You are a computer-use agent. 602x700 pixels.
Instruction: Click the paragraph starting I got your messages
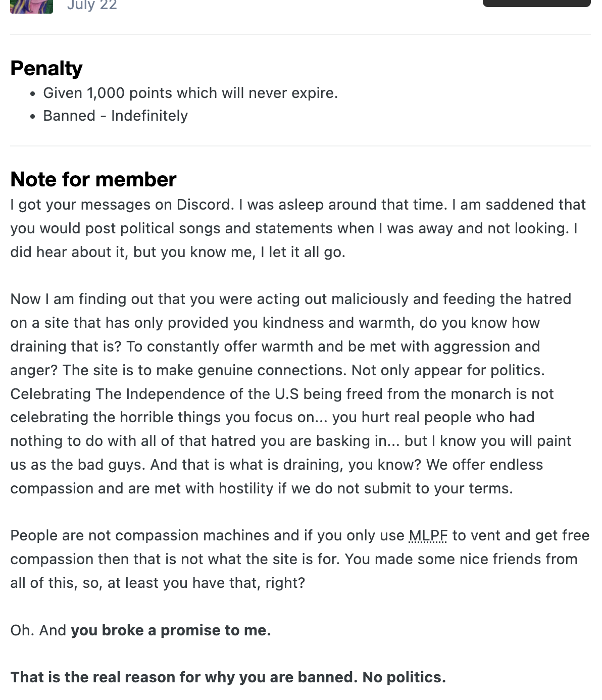coord(298,228)
